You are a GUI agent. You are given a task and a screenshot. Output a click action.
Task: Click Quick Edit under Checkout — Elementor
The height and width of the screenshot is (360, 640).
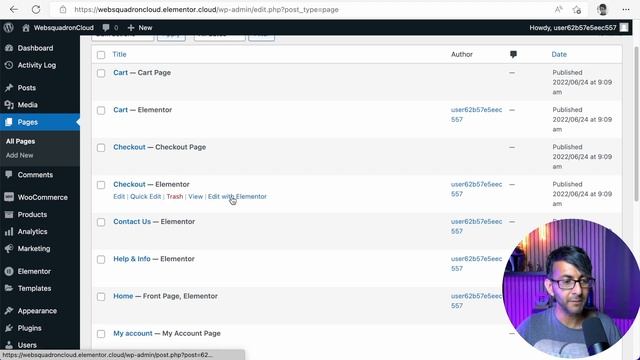146,196
